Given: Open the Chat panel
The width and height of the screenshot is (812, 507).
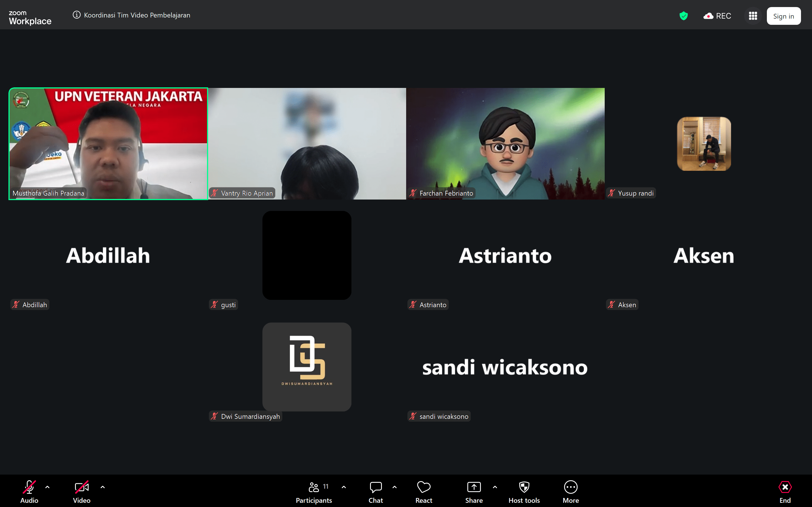Looking at the screenshot, I should tap(375, 491).
